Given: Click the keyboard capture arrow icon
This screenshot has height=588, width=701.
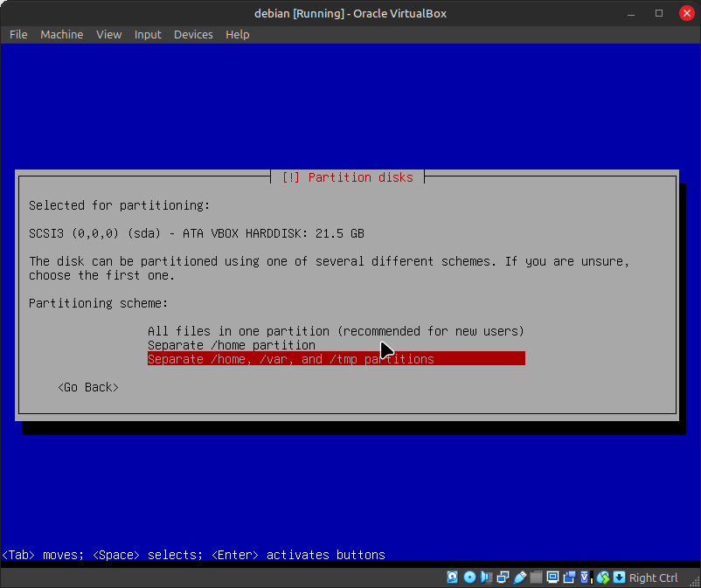Looking at the screenshot, I should pyautogui.click(x=619, y=578).
